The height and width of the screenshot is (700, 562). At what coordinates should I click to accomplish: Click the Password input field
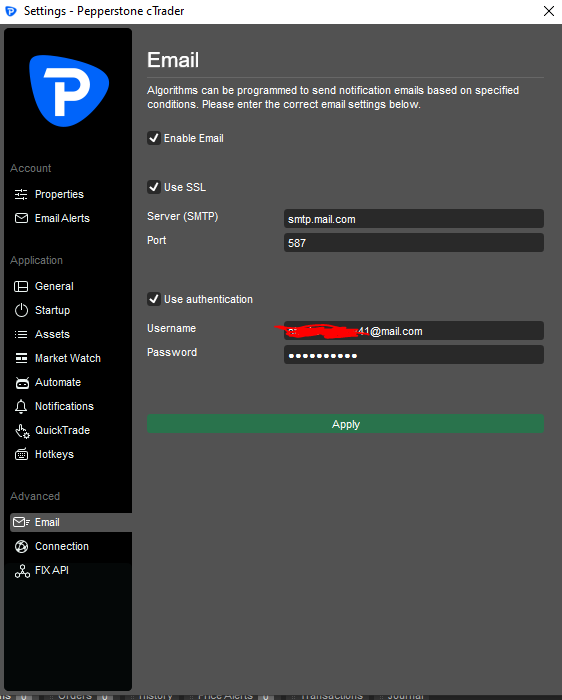(x=414, y=355)
